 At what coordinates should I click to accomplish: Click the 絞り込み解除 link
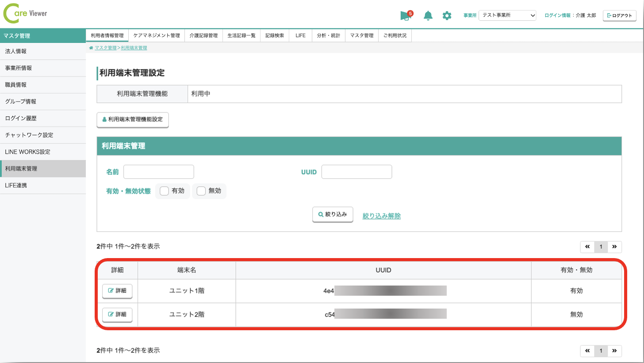381,216
